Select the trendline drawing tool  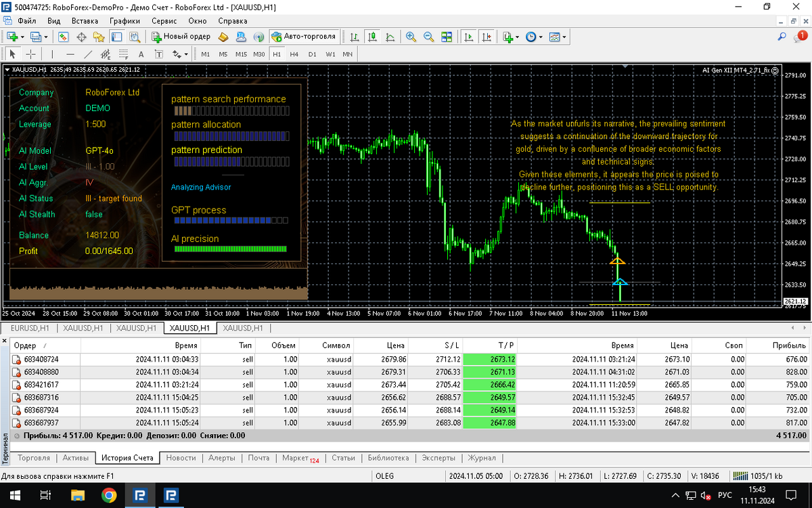tap(88, 54)
